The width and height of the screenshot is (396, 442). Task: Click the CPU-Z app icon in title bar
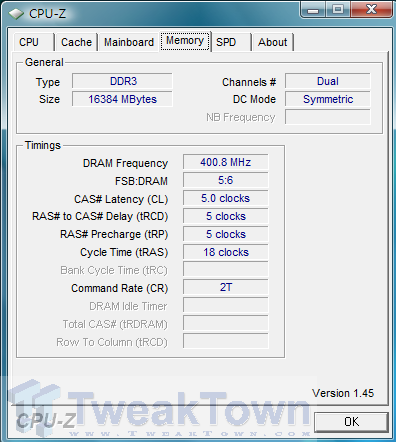[x=16, y=14]
